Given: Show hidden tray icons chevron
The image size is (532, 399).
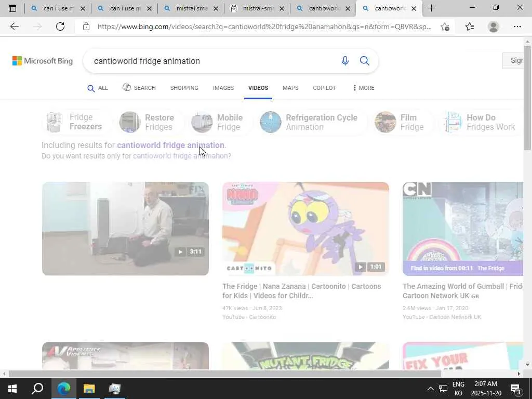Looking at the screenshot, I should 430,389.
